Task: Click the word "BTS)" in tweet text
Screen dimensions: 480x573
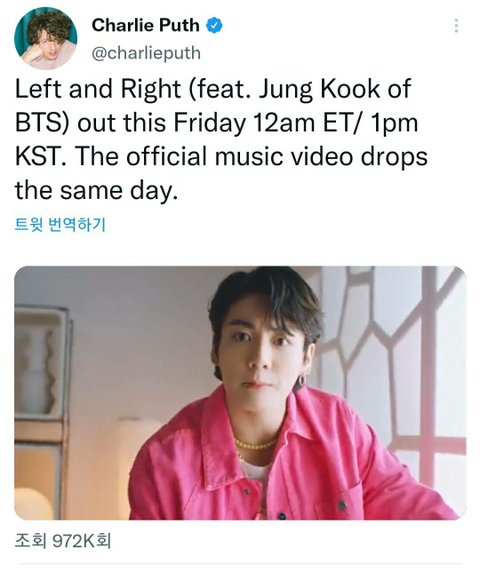Action: 42,123
